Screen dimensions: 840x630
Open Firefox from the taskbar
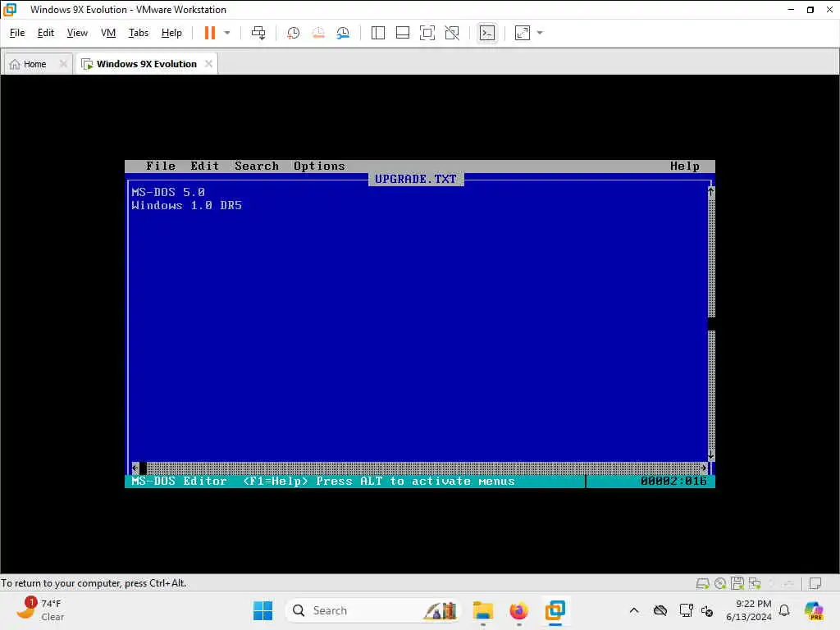pos(518,610)
